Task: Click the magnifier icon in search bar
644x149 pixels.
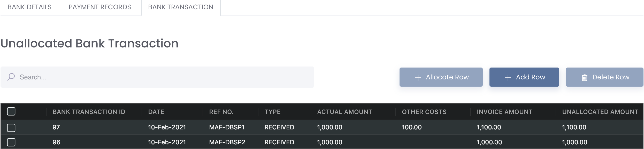Action: (11, 77)
